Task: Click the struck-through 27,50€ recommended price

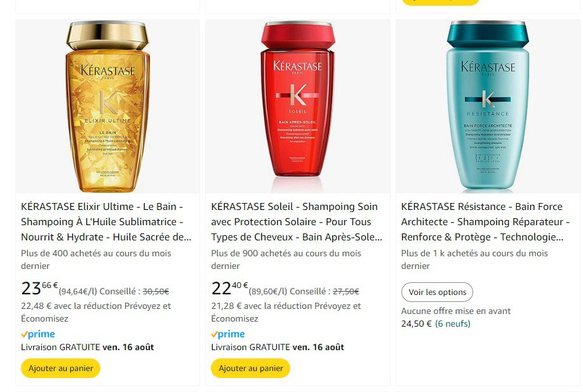Action: (x=345, y=292)
